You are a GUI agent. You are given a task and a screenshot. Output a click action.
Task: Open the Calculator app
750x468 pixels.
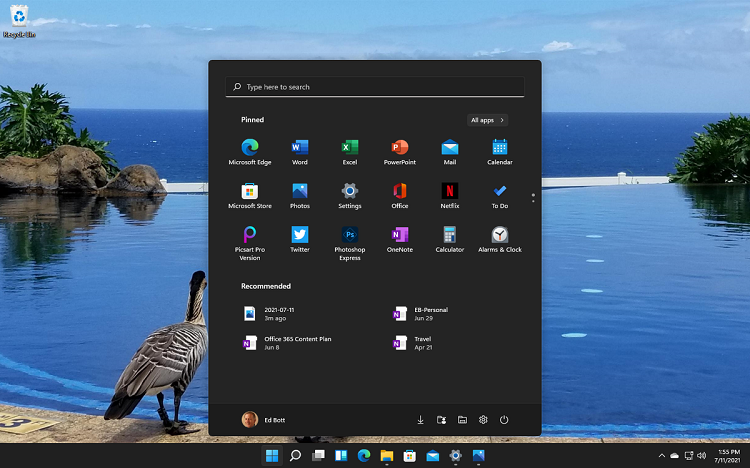point(450,236)
